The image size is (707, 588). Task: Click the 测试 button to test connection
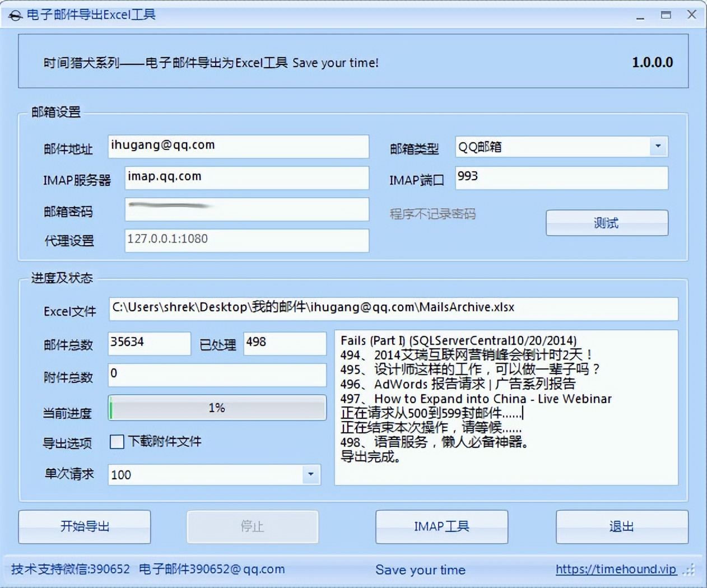coord(606,222)
